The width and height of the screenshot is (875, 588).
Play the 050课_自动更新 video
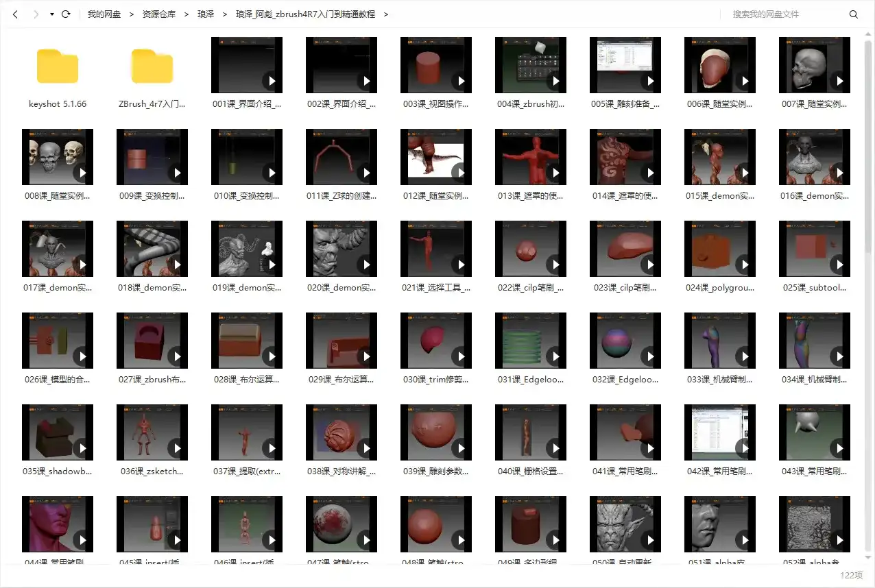click(625, 524)
